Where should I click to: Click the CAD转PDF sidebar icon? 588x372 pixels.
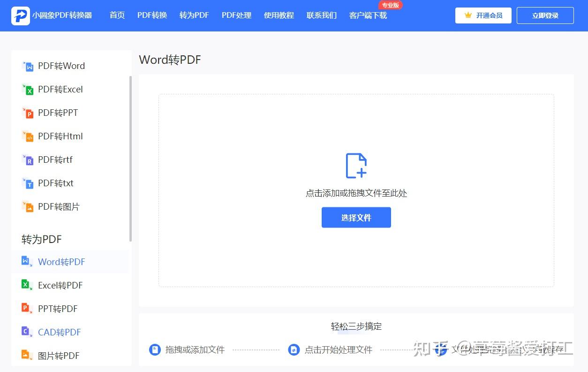[x=27, y=332]
